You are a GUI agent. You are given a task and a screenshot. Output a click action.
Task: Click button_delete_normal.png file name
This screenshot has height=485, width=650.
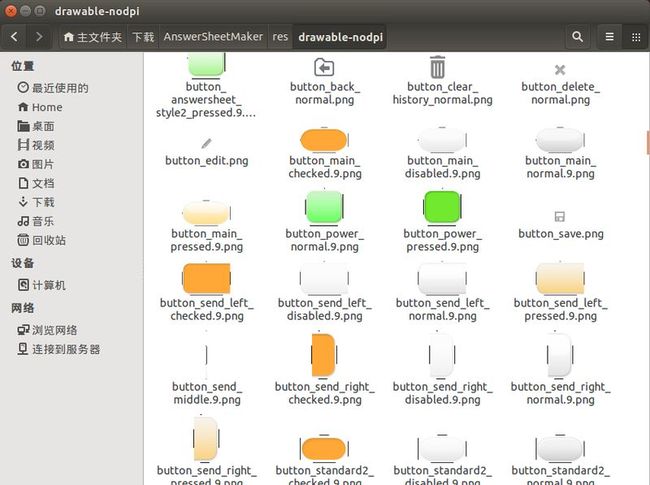pyautogui.click(x=560, y=93)
